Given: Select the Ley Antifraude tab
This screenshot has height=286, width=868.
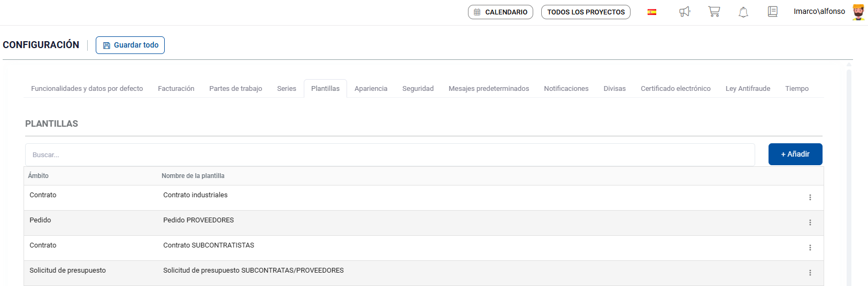Looking at the screenshot, I should (x=748, y=89).
